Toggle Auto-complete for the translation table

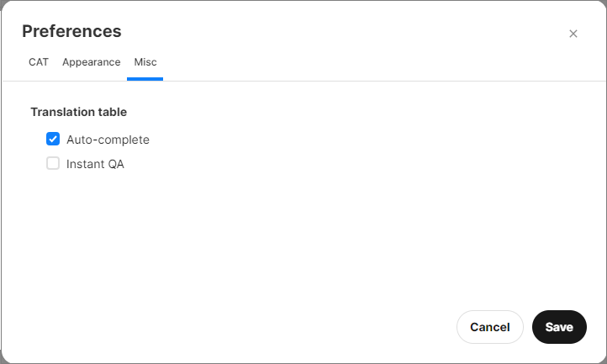click(53, 140)
